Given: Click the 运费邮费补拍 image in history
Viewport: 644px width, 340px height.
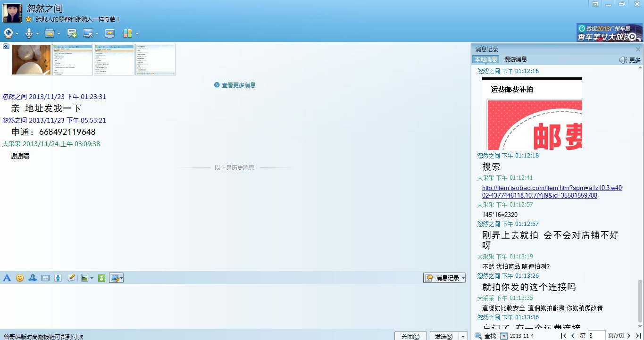Looking at the screenshot, I should [x=532, y=114].
